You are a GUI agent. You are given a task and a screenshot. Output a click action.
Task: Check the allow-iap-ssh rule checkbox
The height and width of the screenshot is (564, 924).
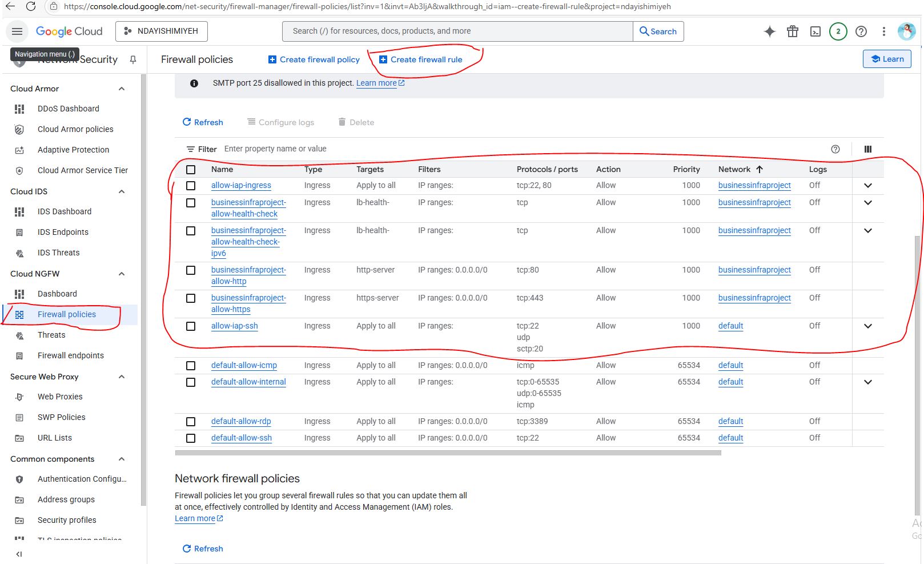pos(191,326)
